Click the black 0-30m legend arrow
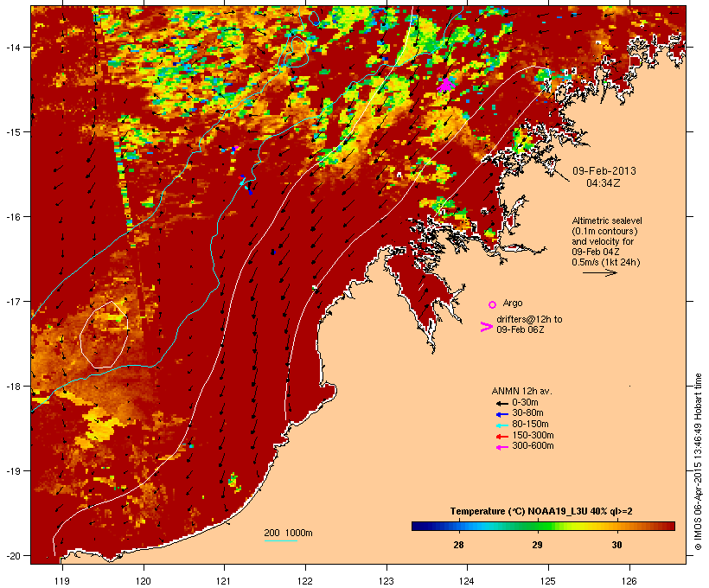The height and width of the screenshot is (588, 709). pos(501,403)
